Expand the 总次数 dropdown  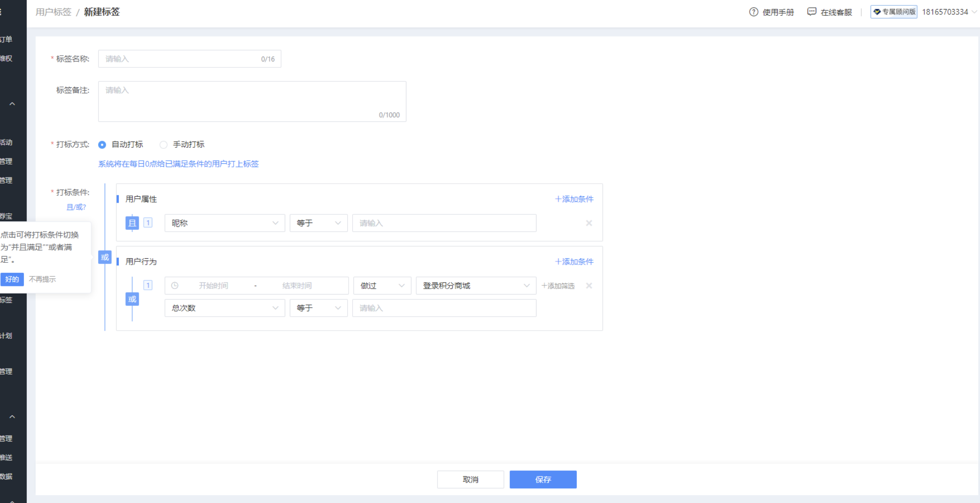click(x=225, y=308)
